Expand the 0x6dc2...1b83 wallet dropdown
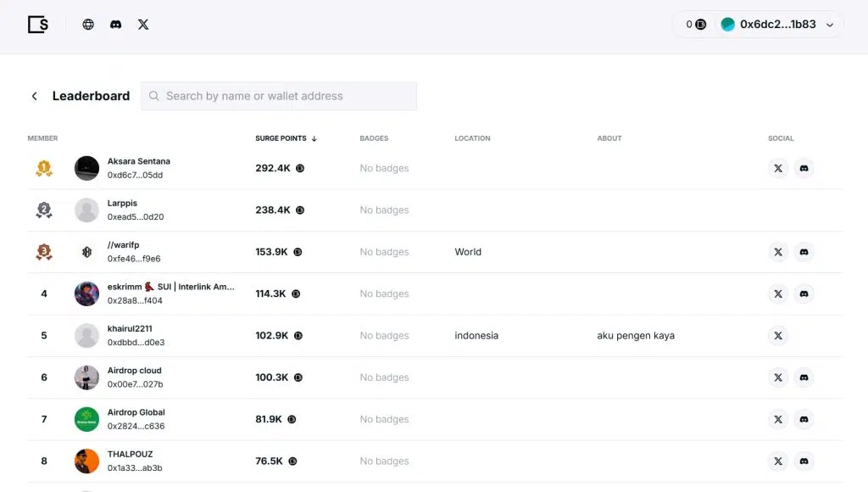The height and width of the screenshot is (492, 868). (777, 25)
